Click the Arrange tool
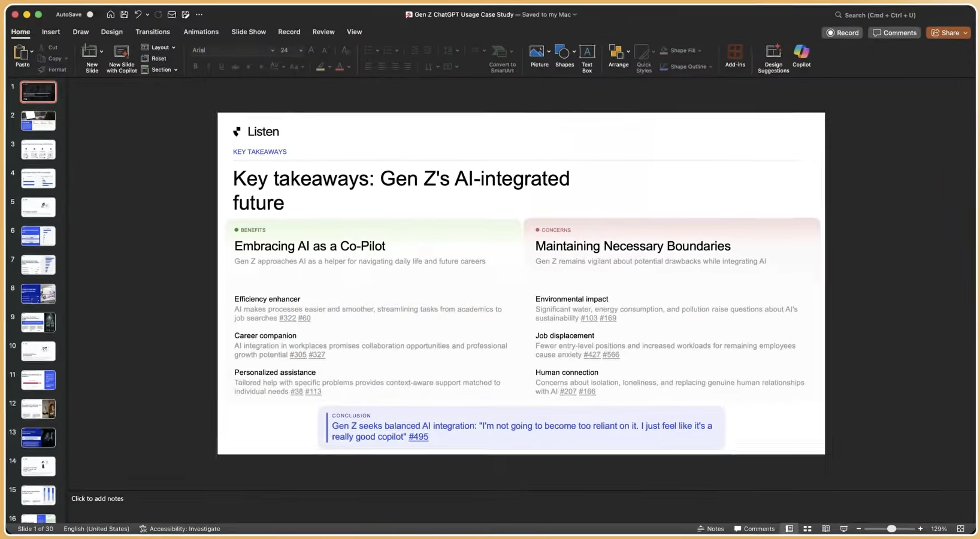 coord(616,57)
